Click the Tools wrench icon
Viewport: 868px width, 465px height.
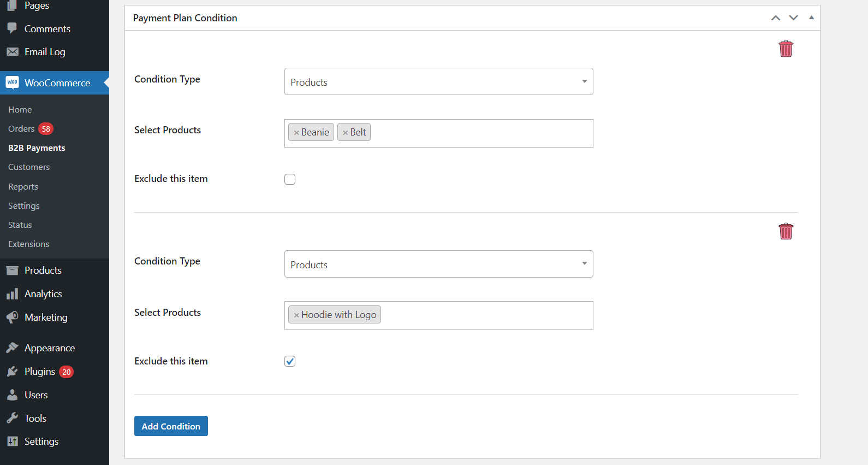[x=12, y=418]
